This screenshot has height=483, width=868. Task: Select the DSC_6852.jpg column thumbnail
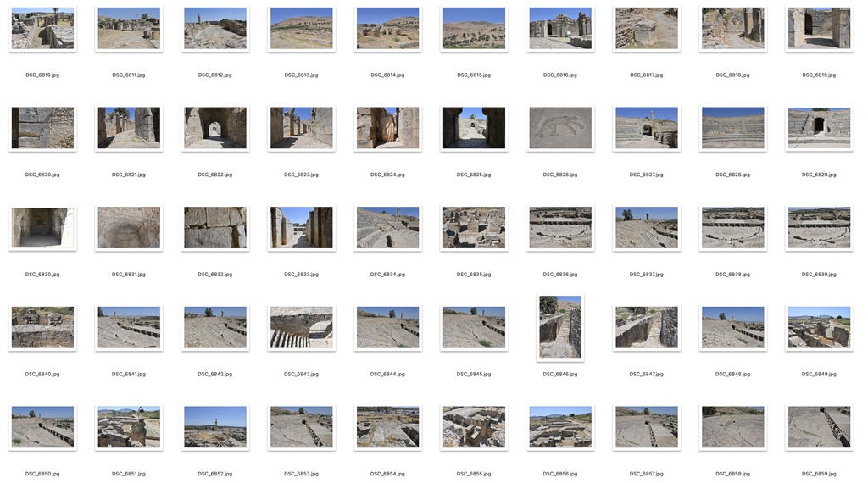click(215, 426)
